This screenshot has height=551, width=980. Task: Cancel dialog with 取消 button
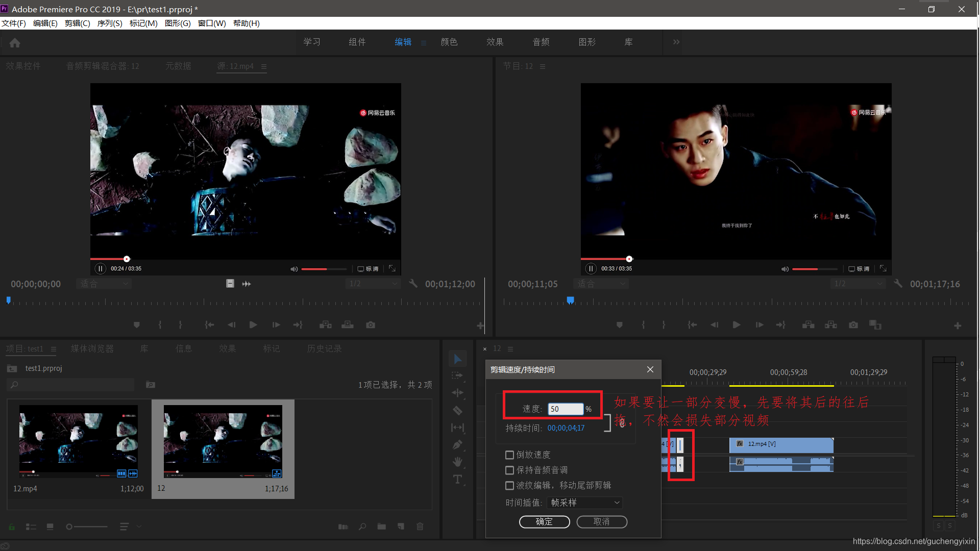[602, 521]
